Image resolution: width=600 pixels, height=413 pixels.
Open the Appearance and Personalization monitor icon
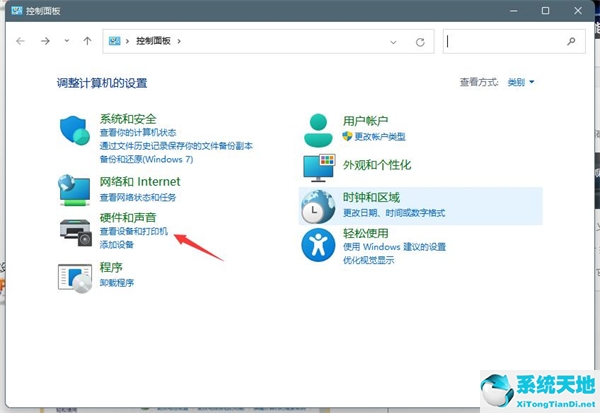pyautogui.click(x=319, y=167)
